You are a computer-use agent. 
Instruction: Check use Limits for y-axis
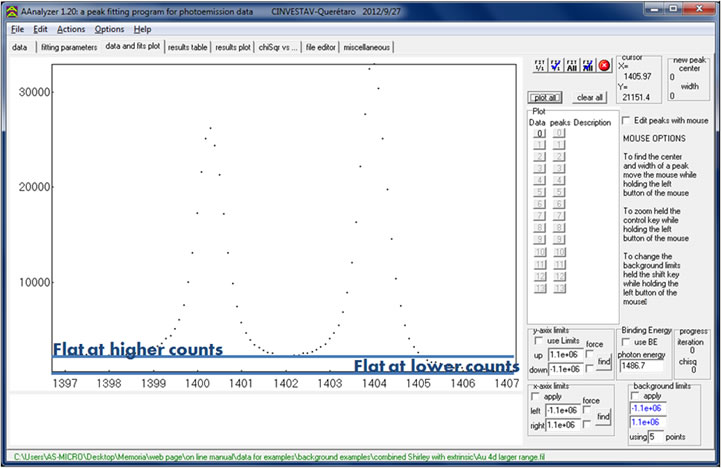(536, 343)
